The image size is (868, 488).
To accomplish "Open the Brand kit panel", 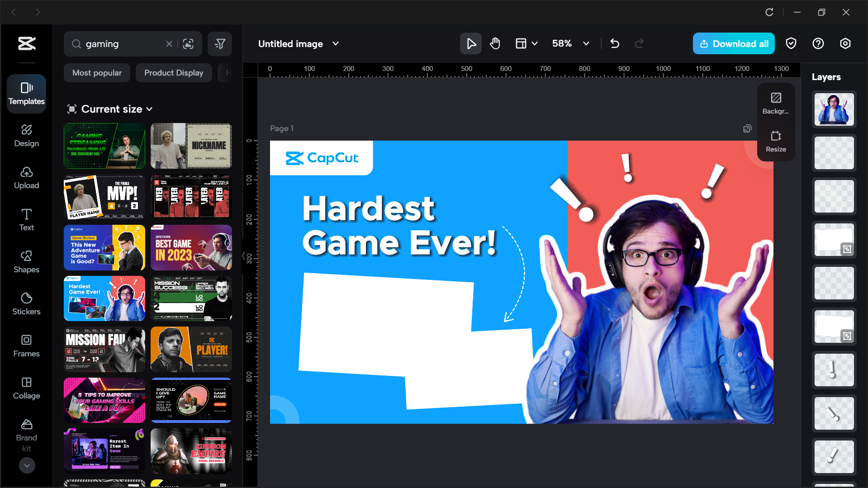I will coord(26,435).
